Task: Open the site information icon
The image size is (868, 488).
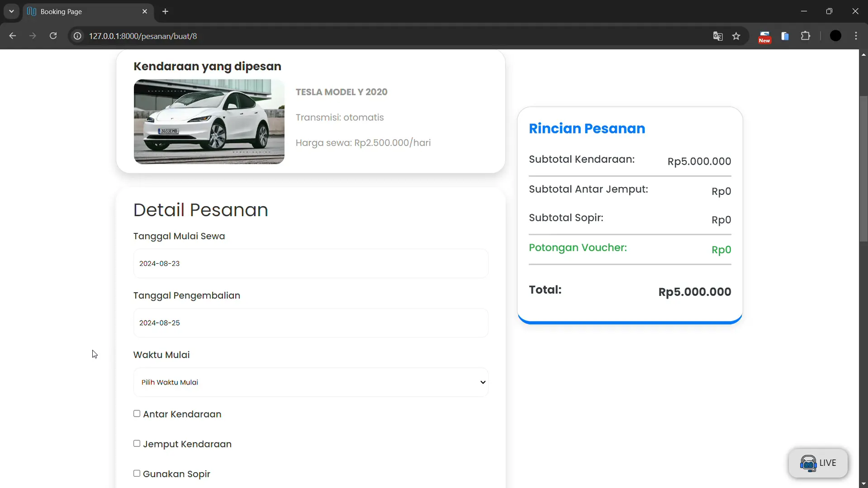Action: pyautogui.click(x=77, y=36)
